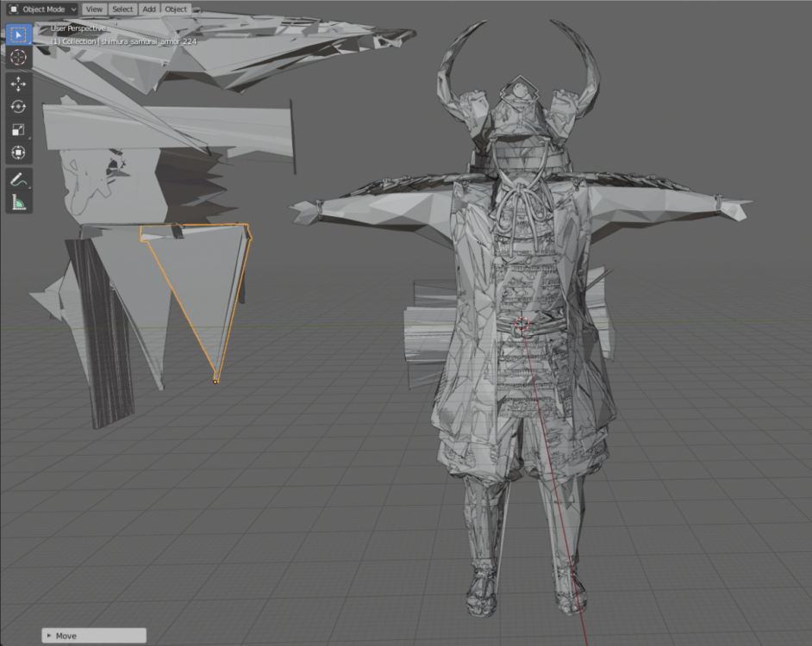Screen dimensions: 812x646
Task: Activate the Measure ruler tool
Action: (x=19, y=203)
